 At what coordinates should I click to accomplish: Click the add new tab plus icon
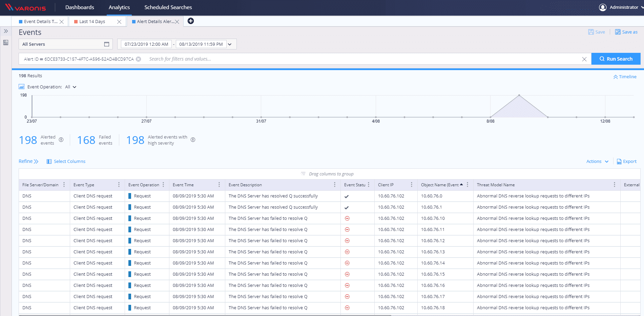(x=191, y=21)
